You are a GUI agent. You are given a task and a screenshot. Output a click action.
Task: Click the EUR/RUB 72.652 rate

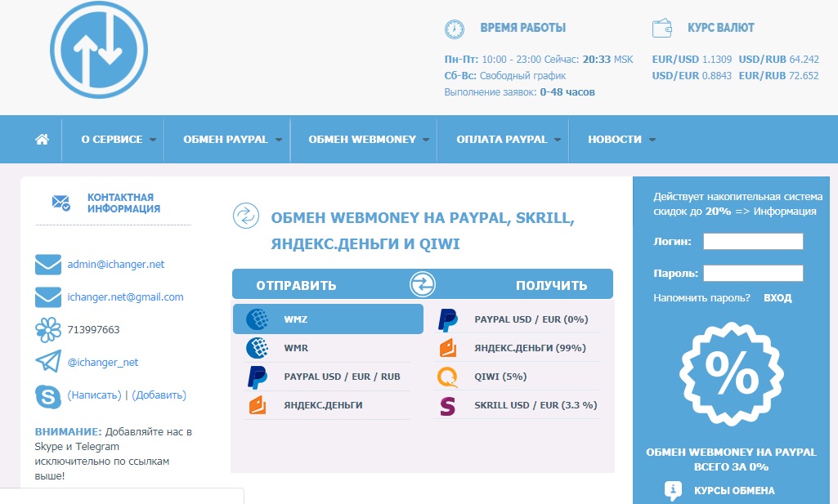coord(778,76)
